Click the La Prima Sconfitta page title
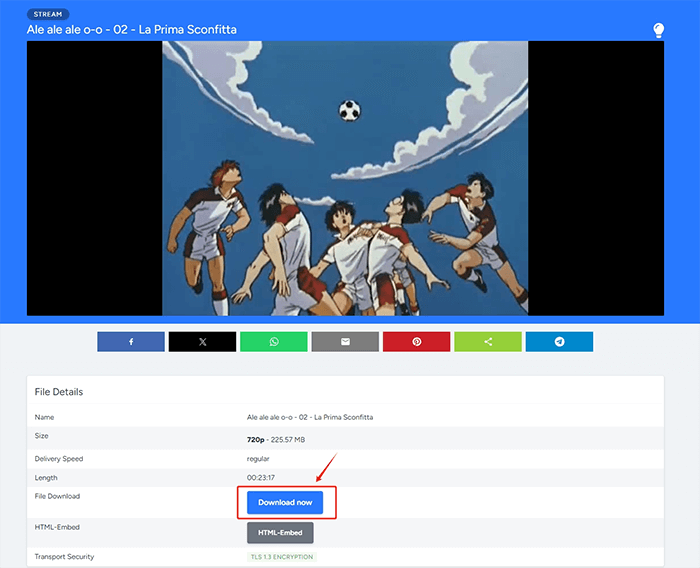 (132, 30)
